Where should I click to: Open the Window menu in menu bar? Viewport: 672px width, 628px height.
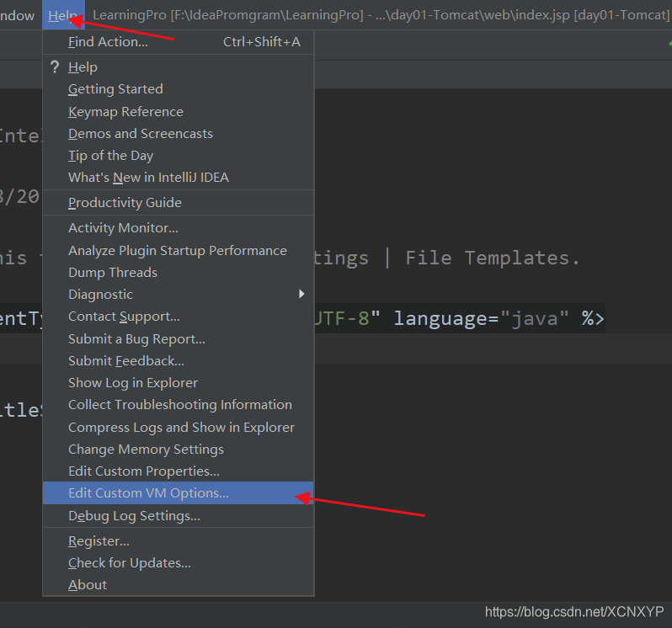click(17, 15)
